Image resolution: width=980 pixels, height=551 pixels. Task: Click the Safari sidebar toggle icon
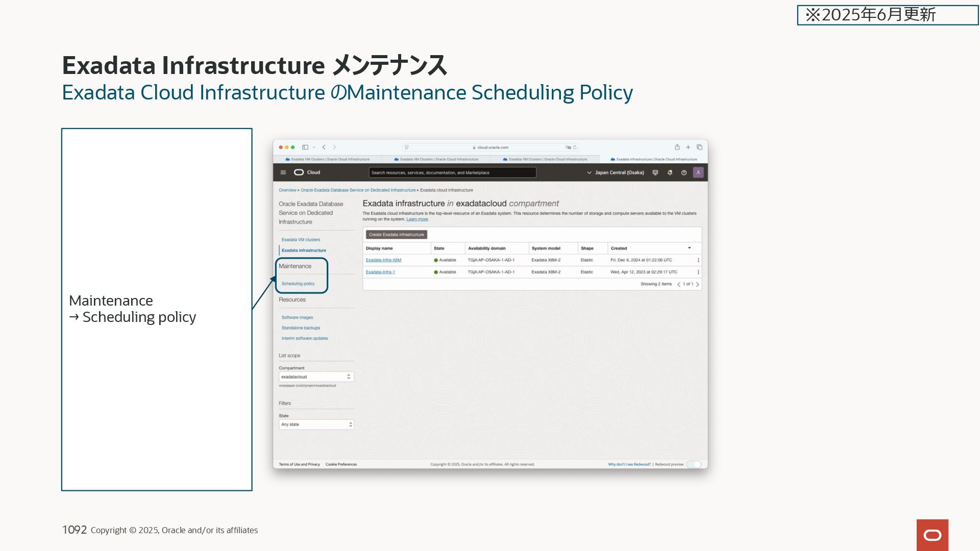click(x=305, y=147)
